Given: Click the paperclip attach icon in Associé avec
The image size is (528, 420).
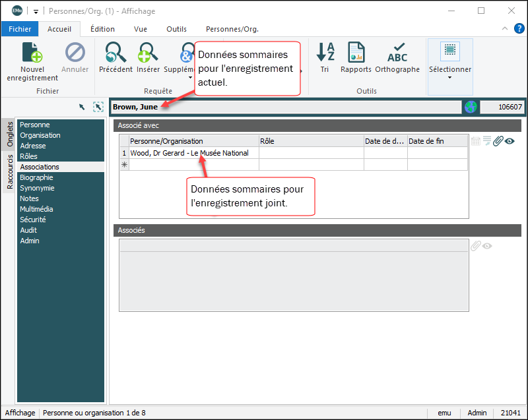Looking at the screenshot, I should (x=498, y=140).
